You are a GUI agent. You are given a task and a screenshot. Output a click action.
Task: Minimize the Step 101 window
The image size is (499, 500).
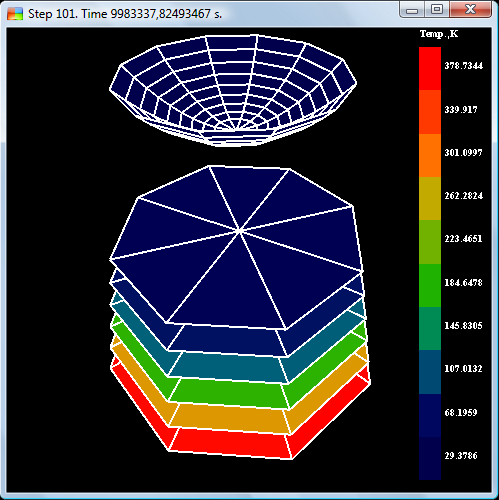(x=412, y=10)
